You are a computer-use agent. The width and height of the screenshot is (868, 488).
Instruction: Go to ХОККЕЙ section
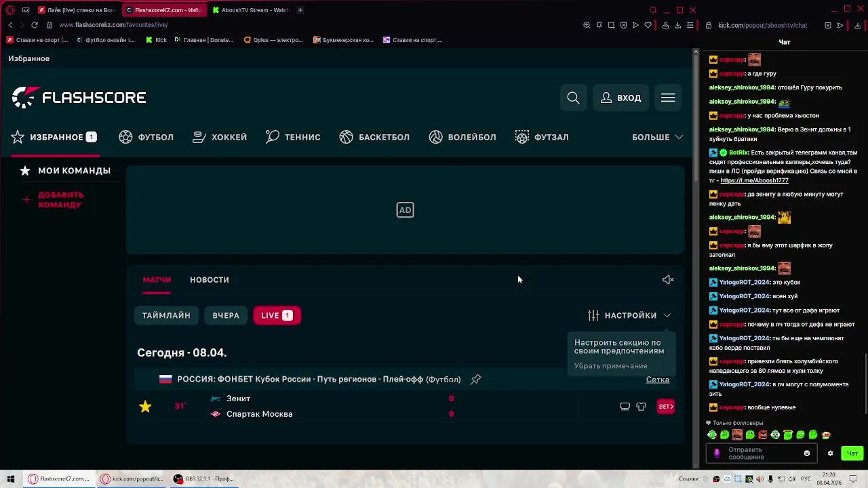[x=220, y=137]
